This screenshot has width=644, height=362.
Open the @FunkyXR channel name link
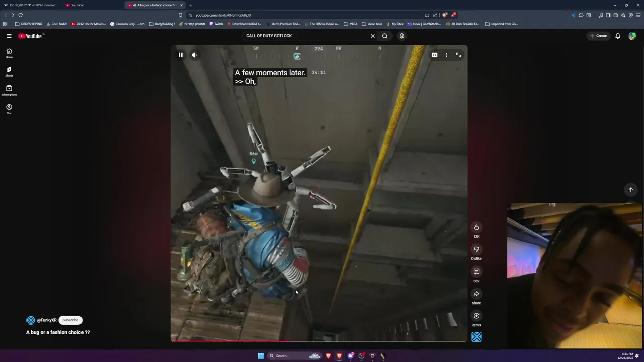coord(47,320)
